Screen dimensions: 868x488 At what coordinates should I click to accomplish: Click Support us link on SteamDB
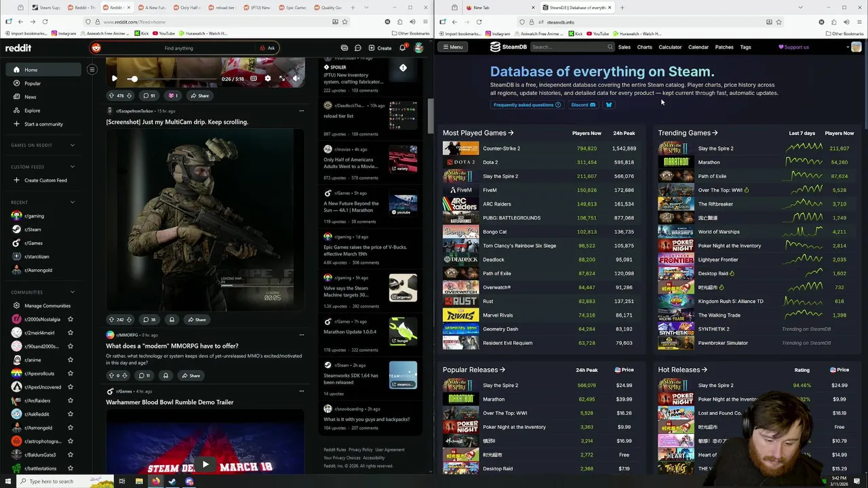[793, 47]
